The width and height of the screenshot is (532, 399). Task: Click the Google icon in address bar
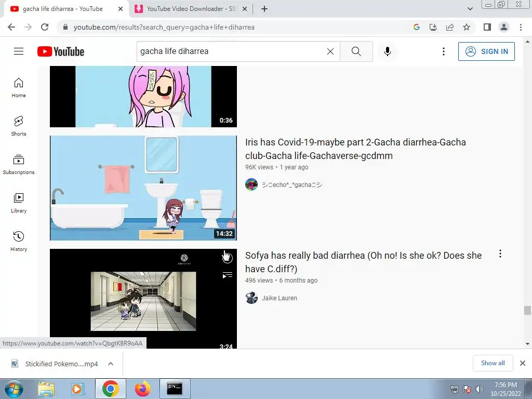pyautogui.click(x=416, y=27)
